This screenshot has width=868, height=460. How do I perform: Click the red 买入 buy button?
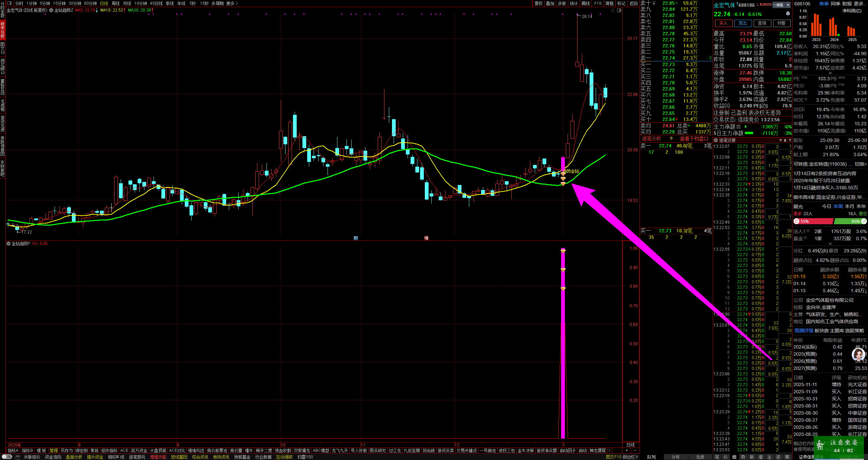click(x=723, y=23)
